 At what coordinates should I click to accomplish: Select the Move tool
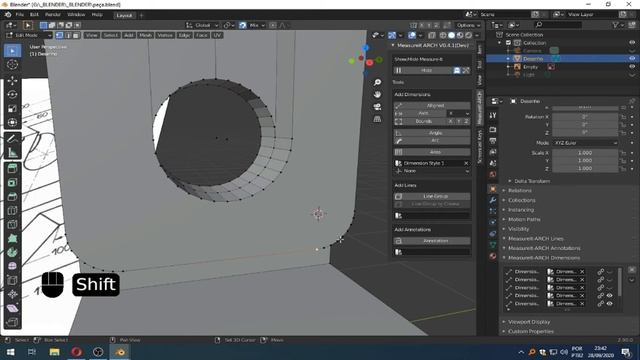point(12,80)
